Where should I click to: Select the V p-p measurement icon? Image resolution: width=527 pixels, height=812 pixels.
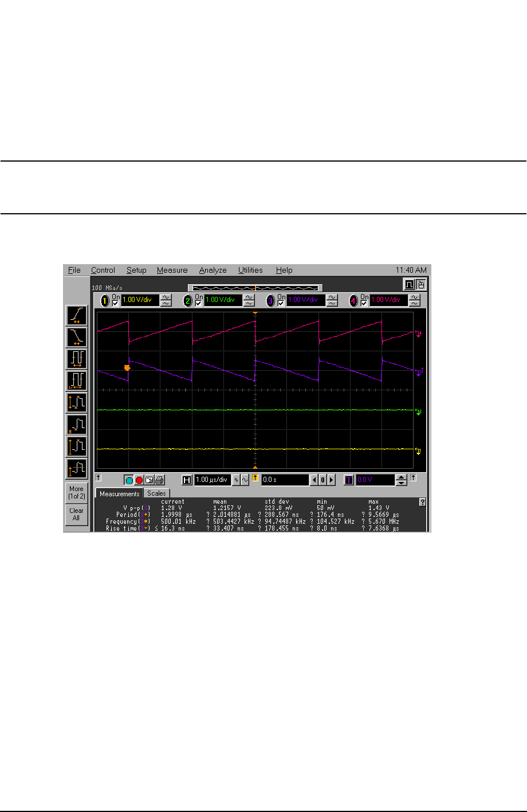tap(77, 402)
